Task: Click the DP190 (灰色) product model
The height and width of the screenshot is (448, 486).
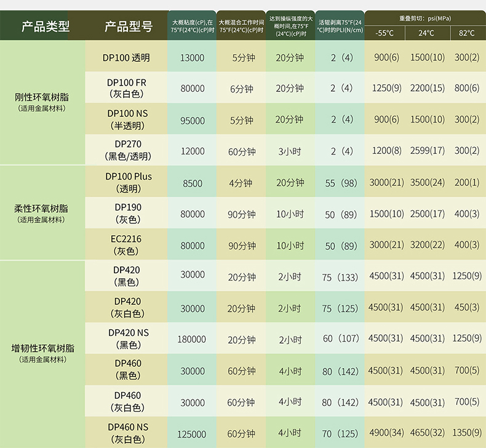Action: (x=128, y=213)
